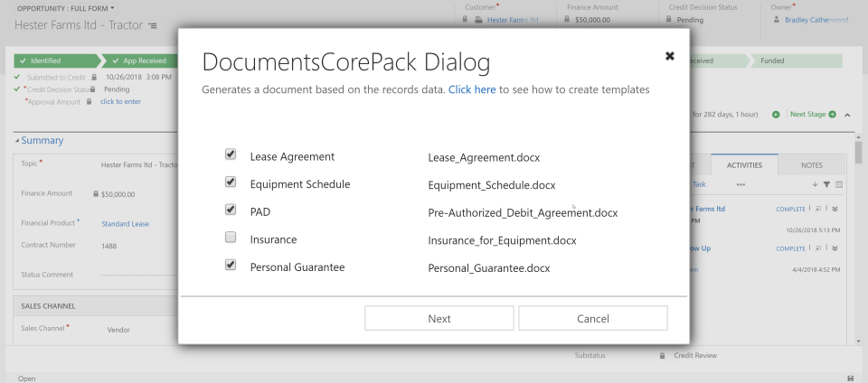868x383 pixels.
Task: Click the lock icon beside Approval Amount
Action: point(90,102)
